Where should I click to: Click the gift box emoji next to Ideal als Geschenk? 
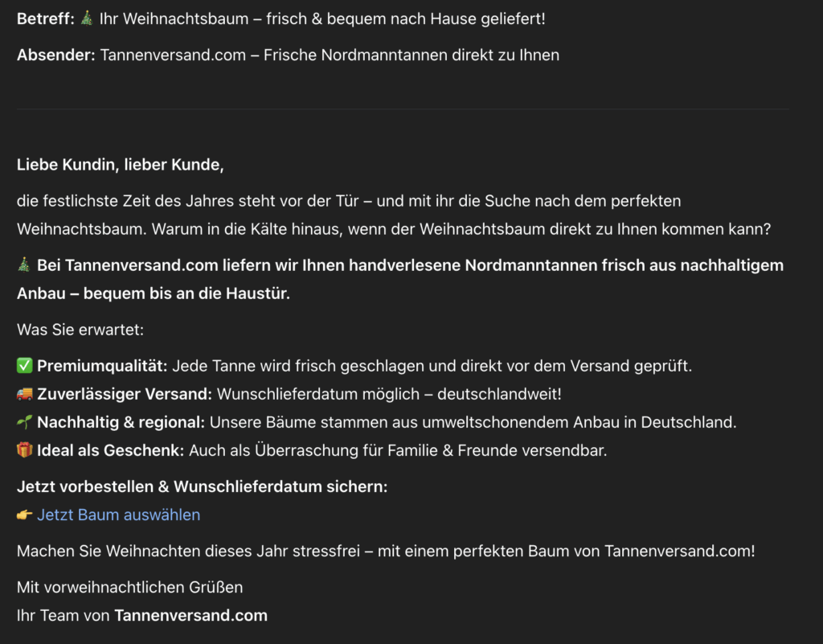(x=25, y=450)
